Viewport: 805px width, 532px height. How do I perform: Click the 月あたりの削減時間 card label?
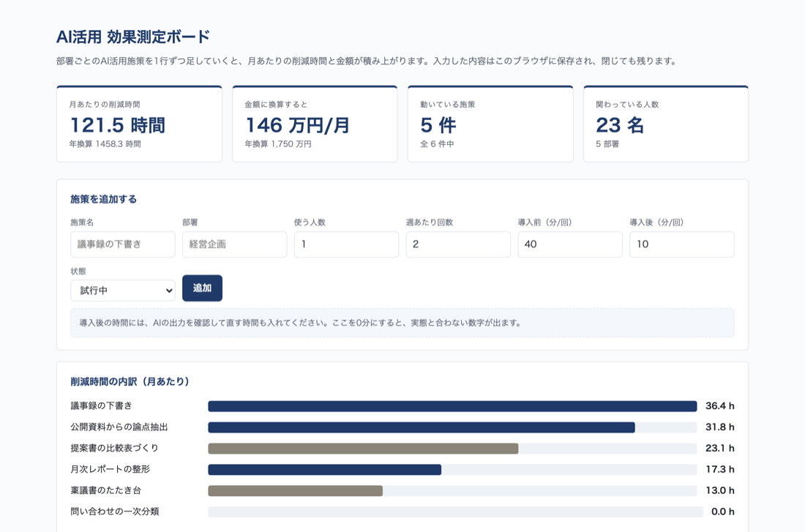tap(105, 105)
